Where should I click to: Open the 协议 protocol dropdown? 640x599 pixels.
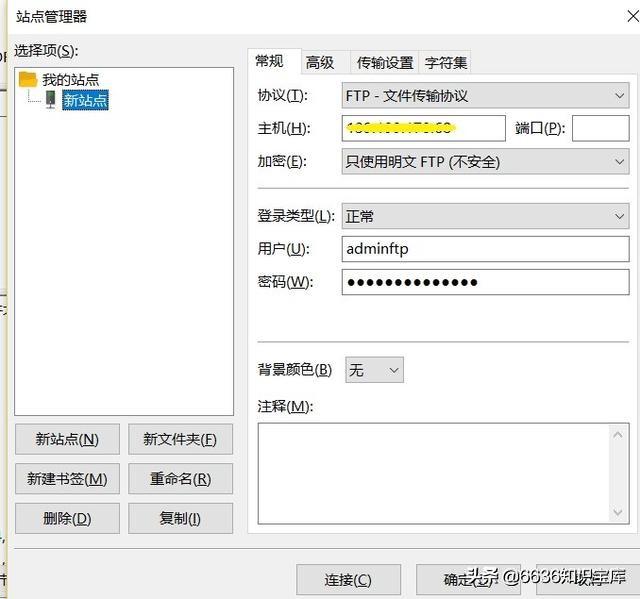click(x=485, y=95)
